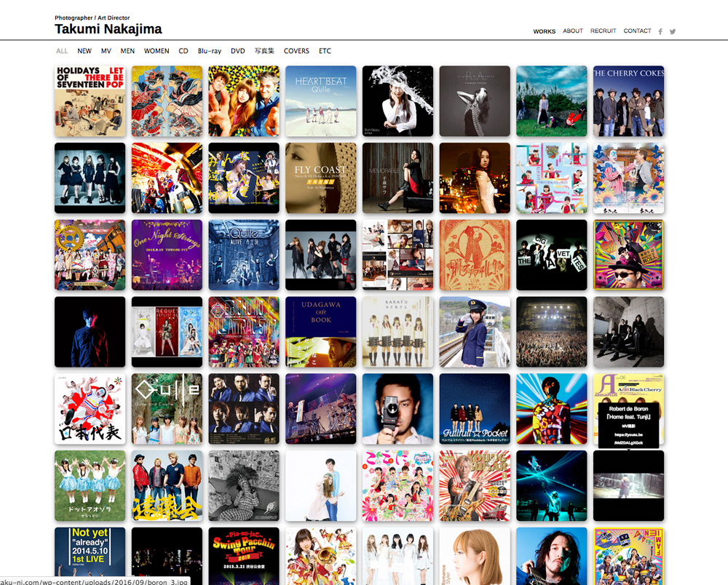The image size is (728, 585).
Task: Open Swing Pacchin Tour 2015 thumbnail
Action: (244, 556)
